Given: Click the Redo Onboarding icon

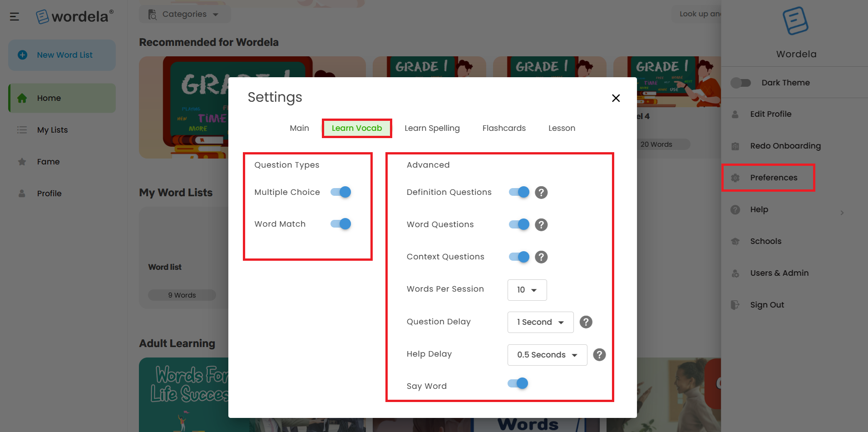Looking at the screenshot, I should click(x=735, y=146).
